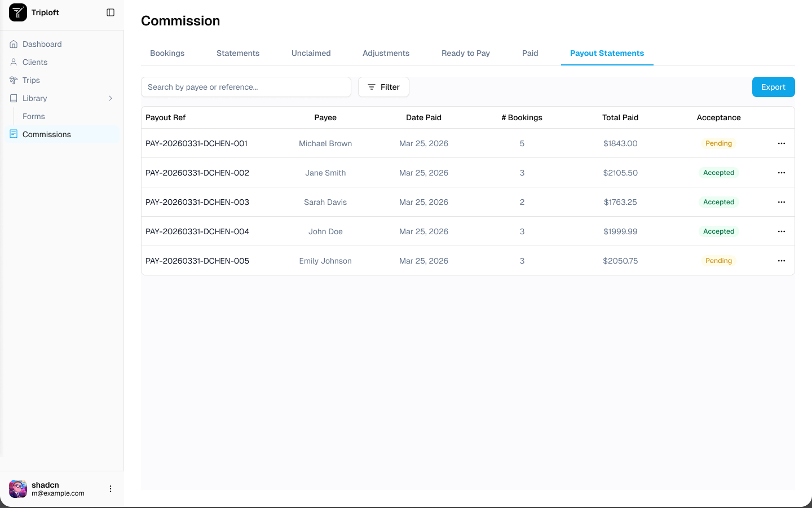Open the Unclaimed tab
Viewport: 812px width, 508px height.
tap(311, 53)
